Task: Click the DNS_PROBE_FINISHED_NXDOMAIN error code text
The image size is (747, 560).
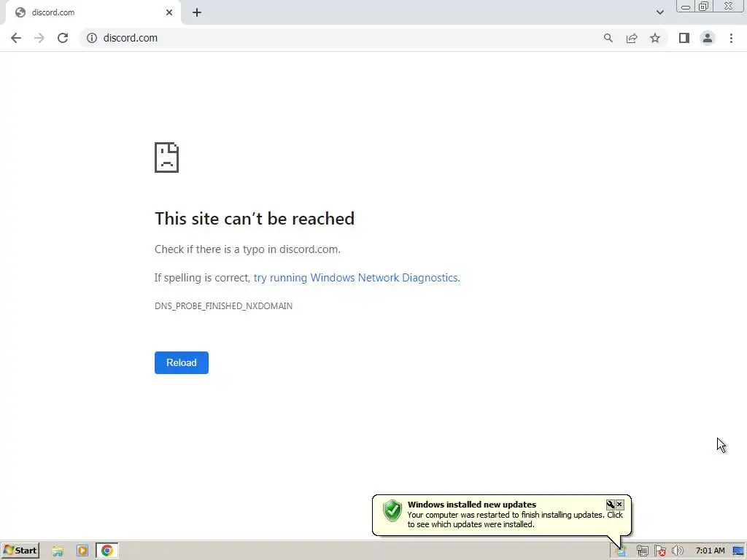Action: tap(223, 306)
